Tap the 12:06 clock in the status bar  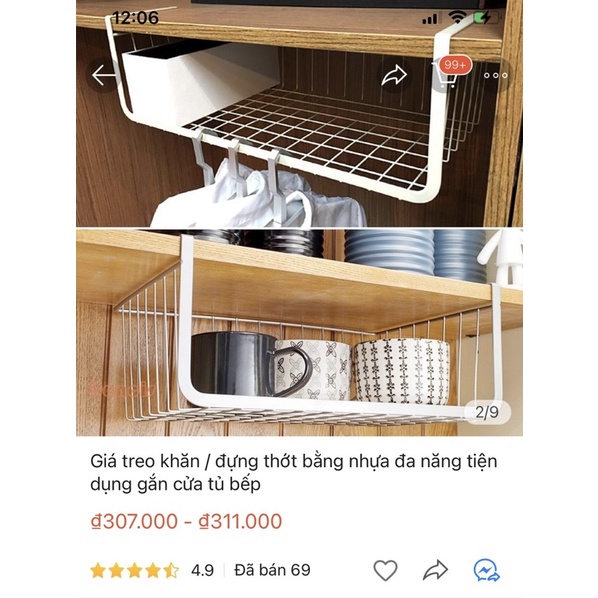coord(135,18)
